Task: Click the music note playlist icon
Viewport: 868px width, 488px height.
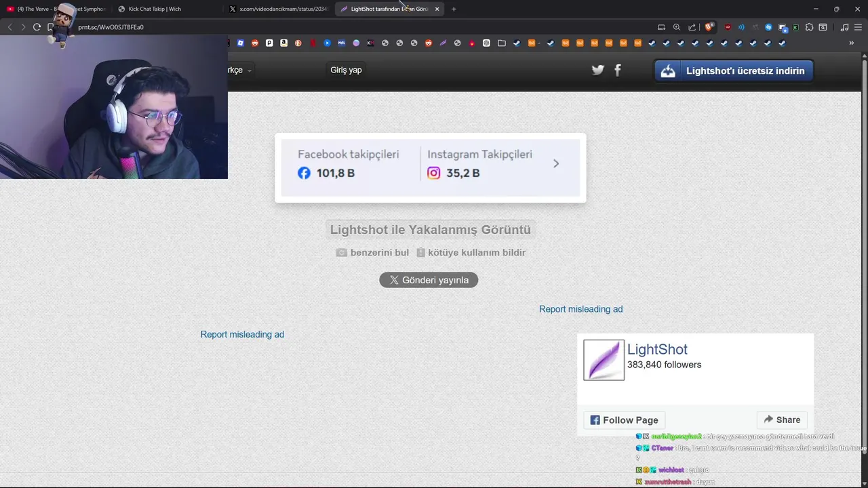Action: pos(844,27)
